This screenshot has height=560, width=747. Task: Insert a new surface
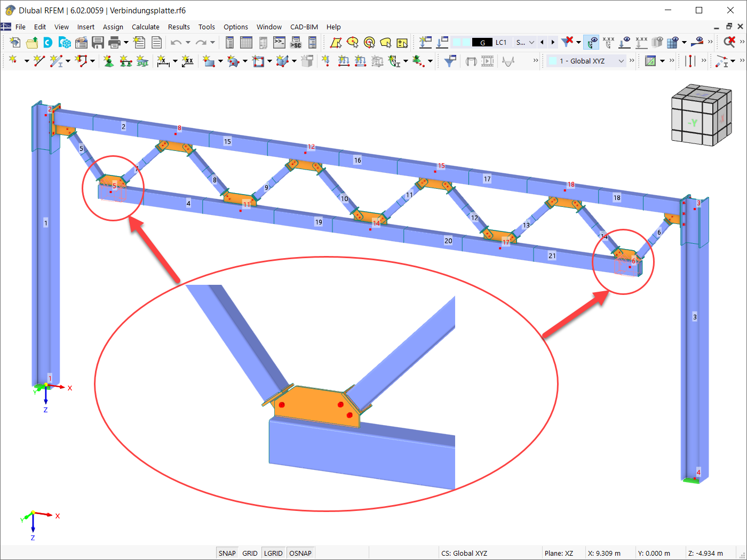pos(209,61)
